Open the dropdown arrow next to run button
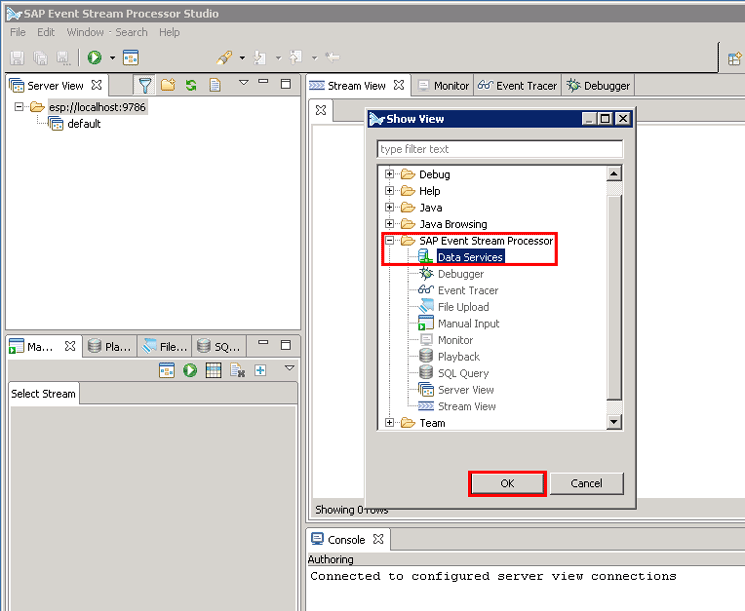Image resolution: width=745 pixels, height=611 pixels. 112,58
